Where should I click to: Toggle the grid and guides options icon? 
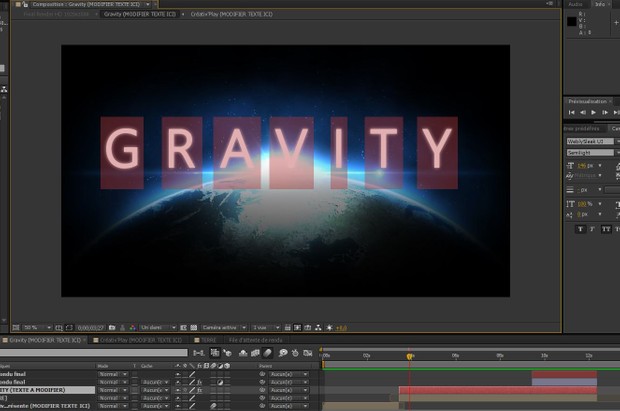pos(59,328)
